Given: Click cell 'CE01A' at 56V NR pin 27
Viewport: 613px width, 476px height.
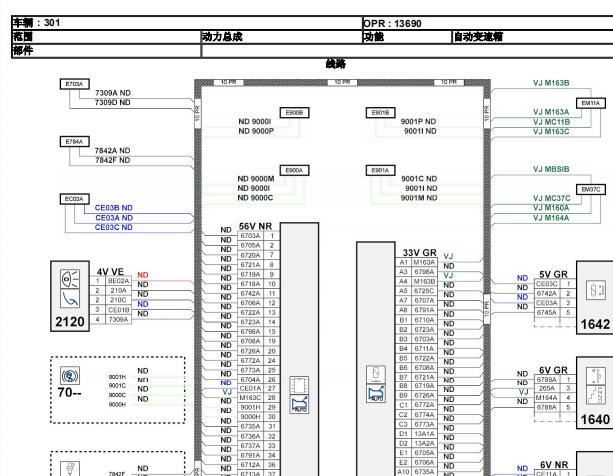Looking at the screenshot, I should pyautogui.click(x=250, y=388).
